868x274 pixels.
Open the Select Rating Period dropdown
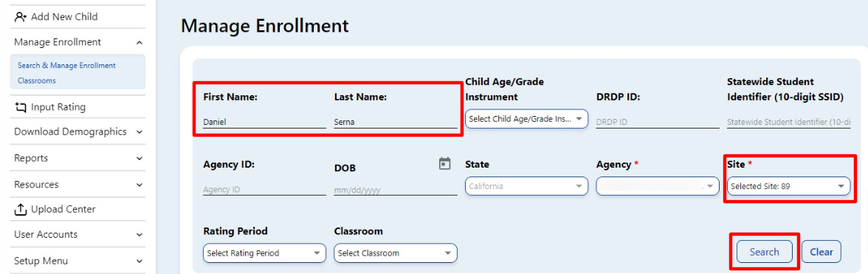264,253
